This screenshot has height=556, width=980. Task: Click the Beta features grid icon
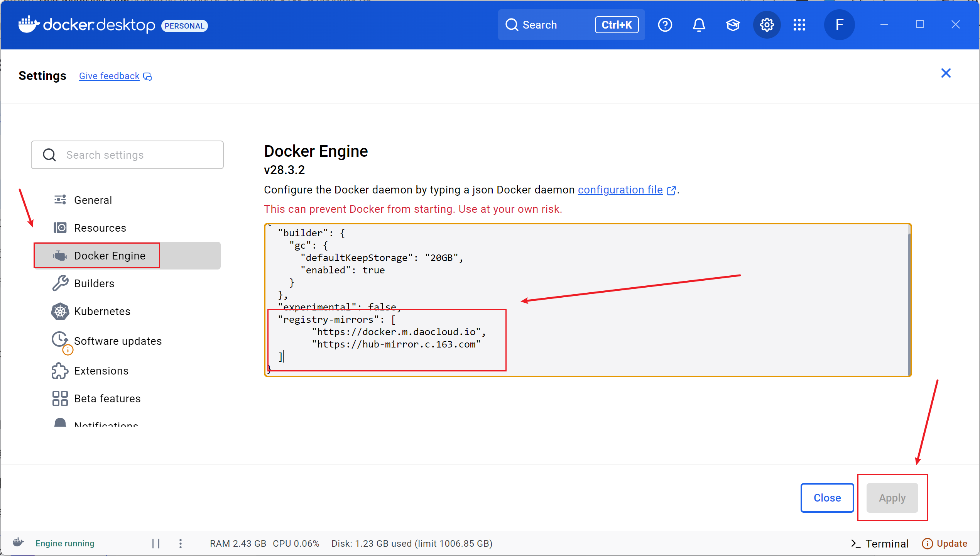(x=60, y=398)
